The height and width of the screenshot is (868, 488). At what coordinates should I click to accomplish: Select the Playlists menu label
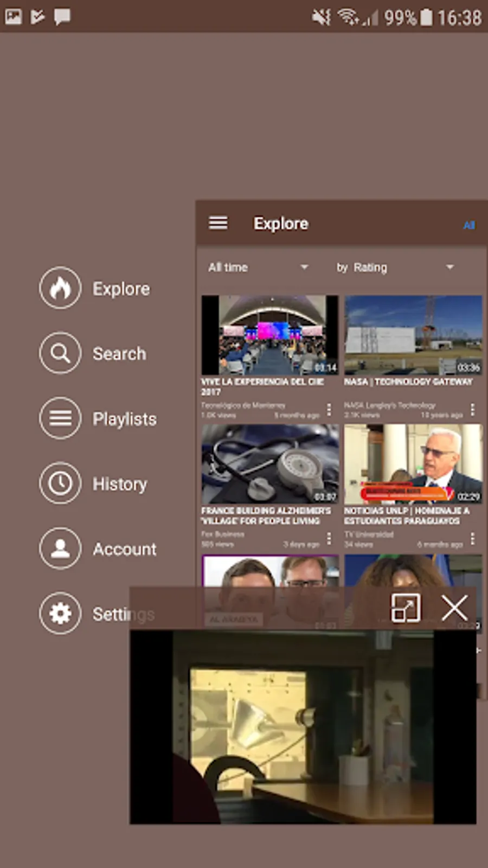125,419
